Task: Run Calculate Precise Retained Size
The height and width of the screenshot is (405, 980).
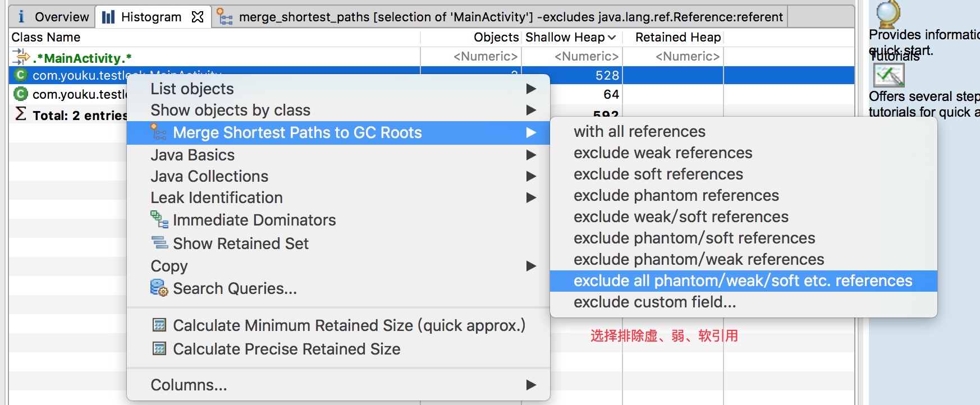Action: coord(338,349)
